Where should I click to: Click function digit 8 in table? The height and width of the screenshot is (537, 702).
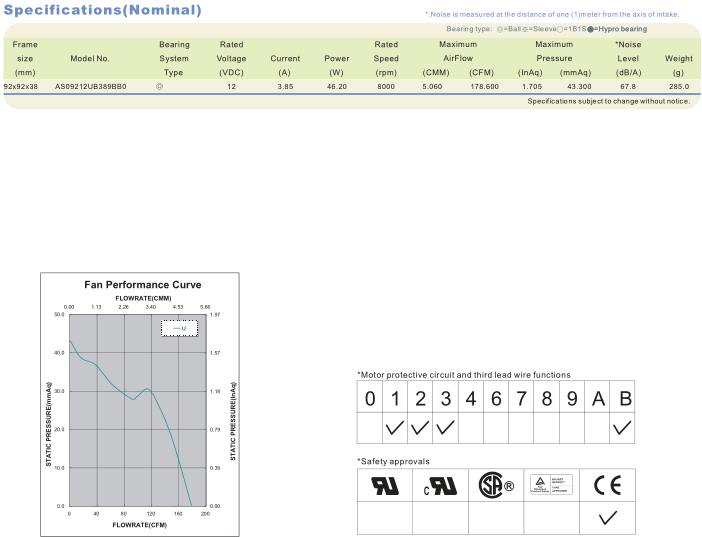click(547, 399)
